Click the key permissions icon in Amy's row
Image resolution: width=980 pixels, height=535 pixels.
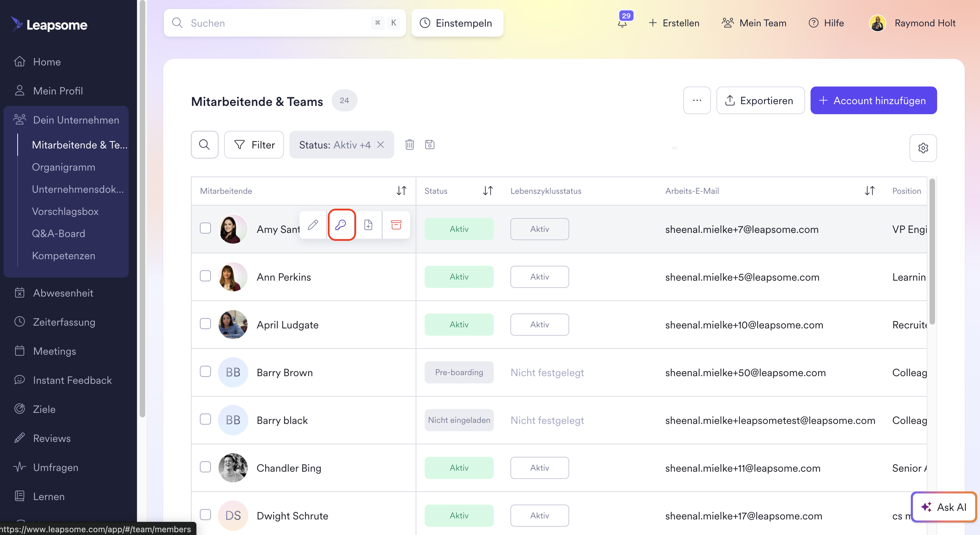341,225
